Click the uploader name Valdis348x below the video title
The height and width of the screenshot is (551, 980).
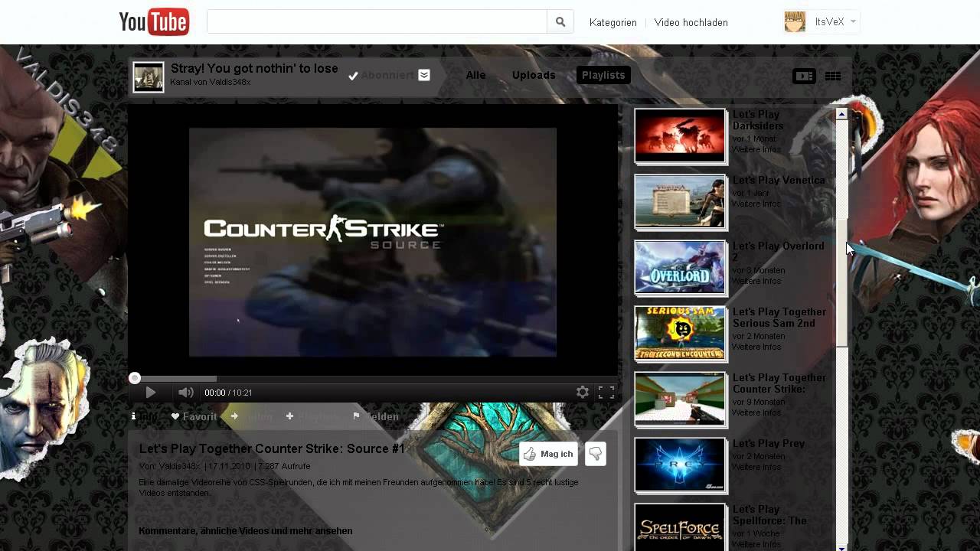pos(179,466)
